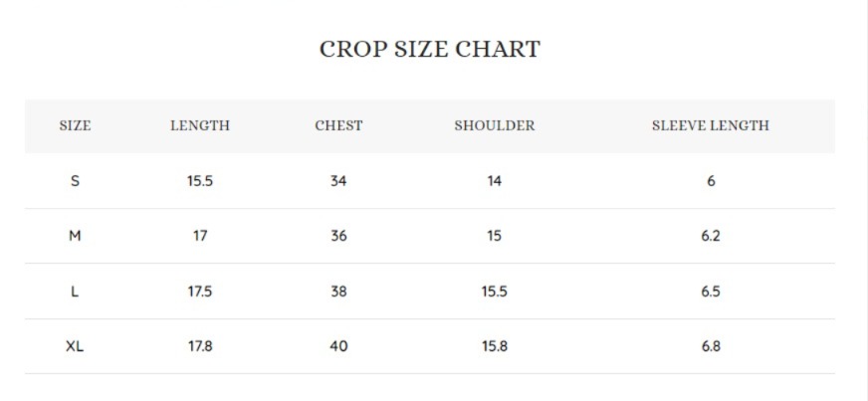The image size is (868, 401).
Task: Click chest value 34
Action: tap(338, 181)
